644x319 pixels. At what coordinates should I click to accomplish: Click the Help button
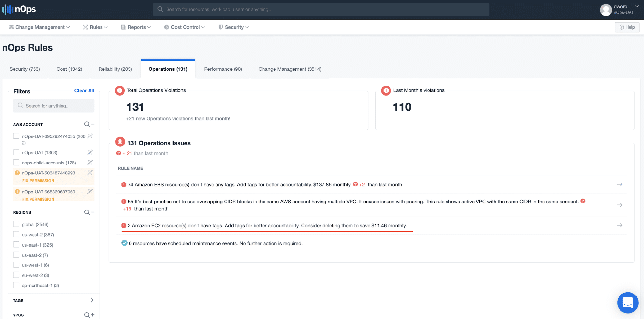point(627,27)
